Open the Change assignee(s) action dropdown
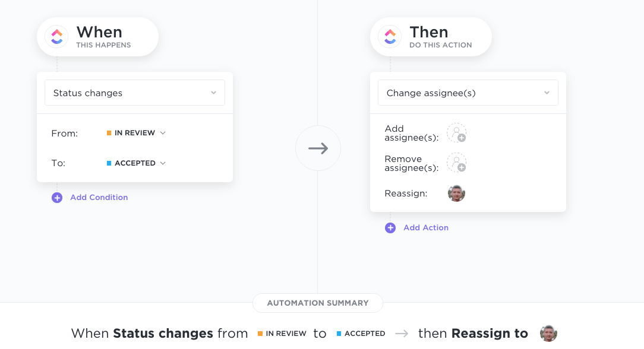The height and width of the screenshot is (349, 644). [x=468, y=93]
